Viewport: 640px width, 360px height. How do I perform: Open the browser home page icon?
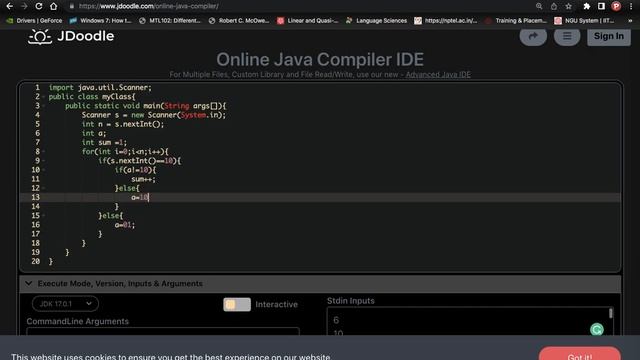[53, 6]
